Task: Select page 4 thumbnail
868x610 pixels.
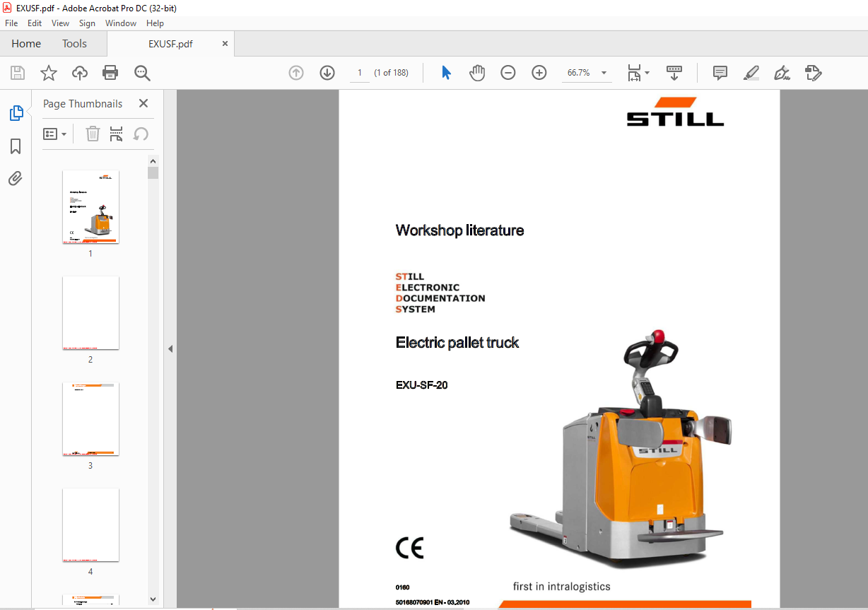Action: [x=90, y=525]
